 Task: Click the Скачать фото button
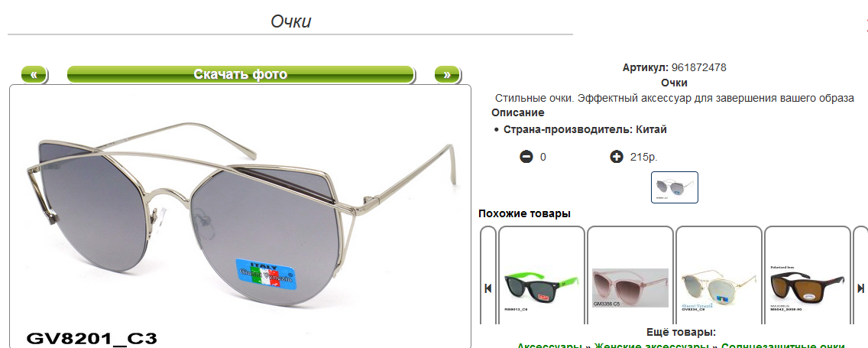click(x=241, y=75)
